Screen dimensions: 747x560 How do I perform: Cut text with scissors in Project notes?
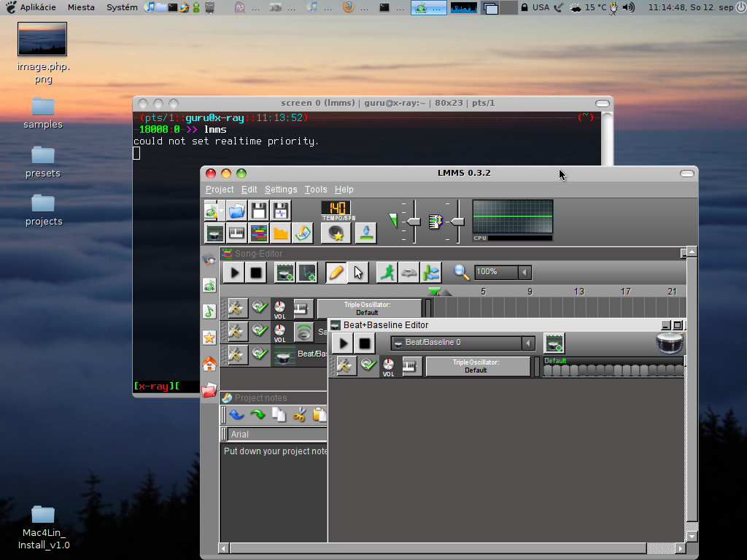tap(299, 415)
